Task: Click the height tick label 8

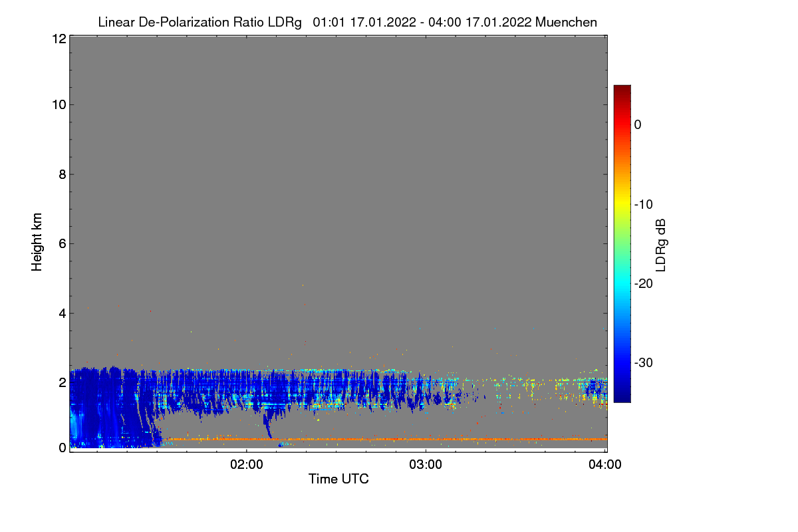Action: pos(61,174)
